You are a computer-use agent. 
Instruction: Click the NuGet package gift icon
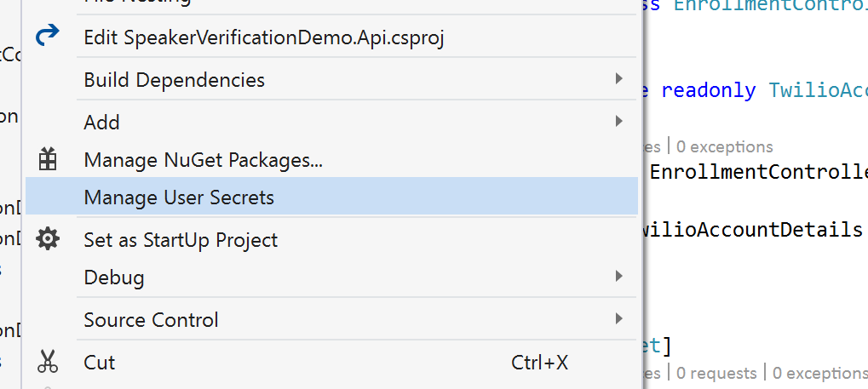point(48,159)
